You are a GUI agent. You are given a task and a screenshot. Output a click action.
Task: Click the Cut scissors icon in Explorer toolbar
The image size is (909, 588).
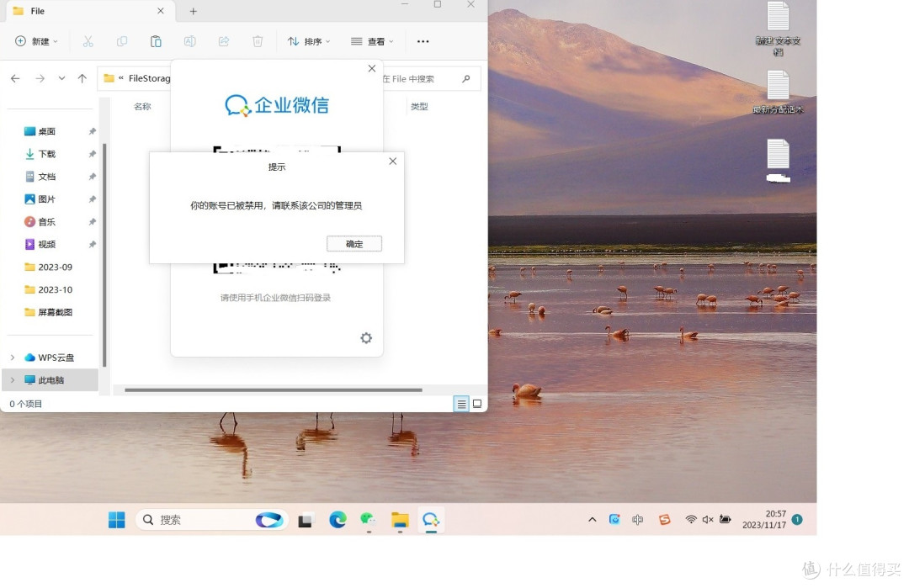88,41
